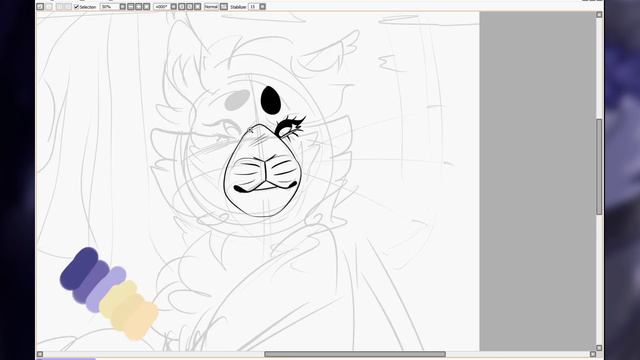Viewport: 640px width, 360px height.
Task: Click the scroll left arrow on horizontal scrollbar
Action: point(40,354)
